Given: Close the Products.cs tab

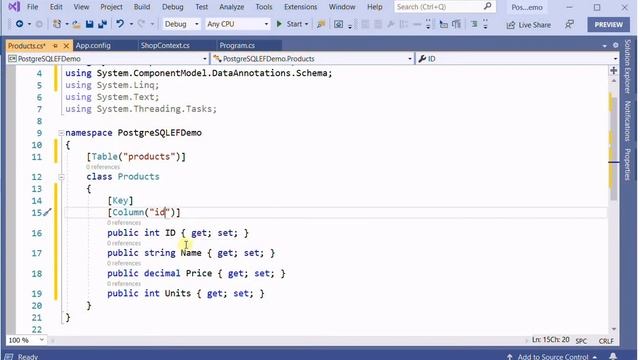Looking at the screenshot, I should [66, 45].
